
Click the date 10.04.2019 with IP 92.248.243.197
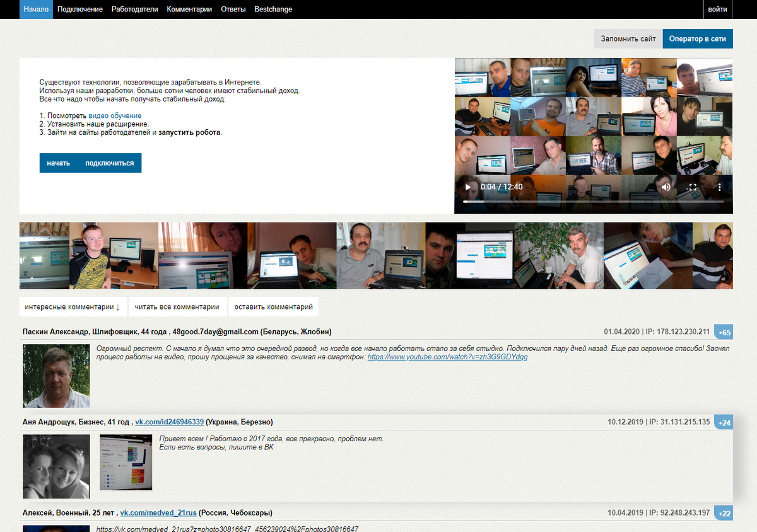pyautogui.click(x=659, y=512)
